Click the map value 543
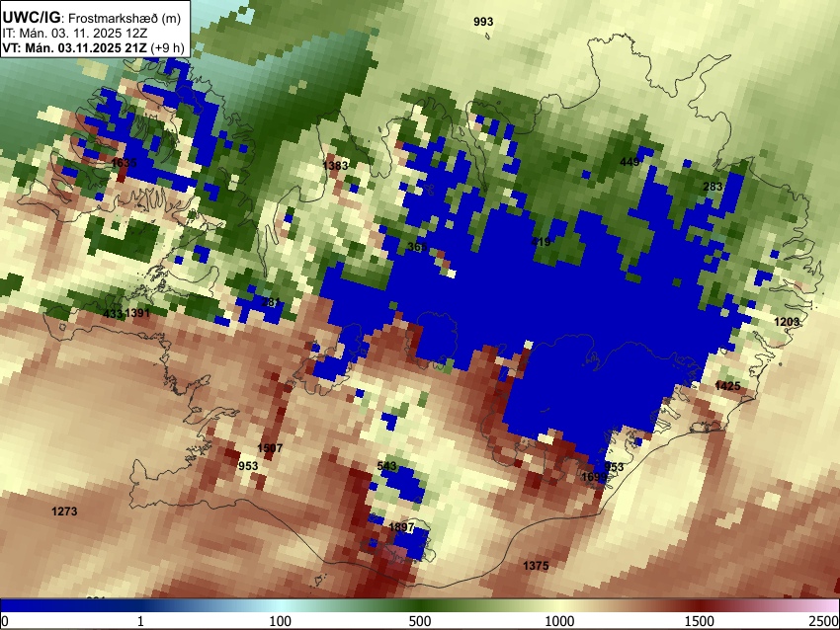 (386, 466)
